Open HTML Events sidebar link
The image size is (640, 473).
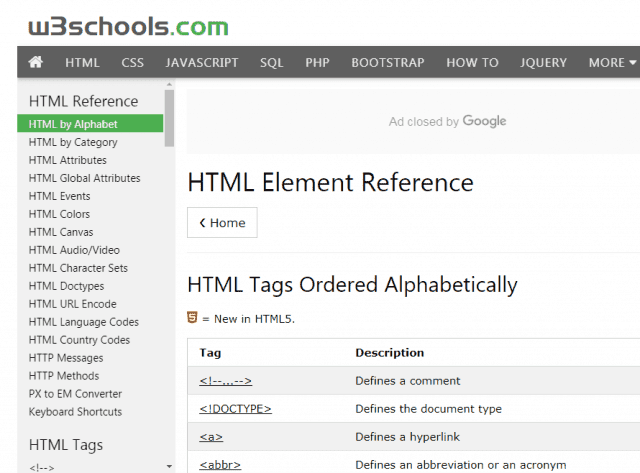(59, 196)
